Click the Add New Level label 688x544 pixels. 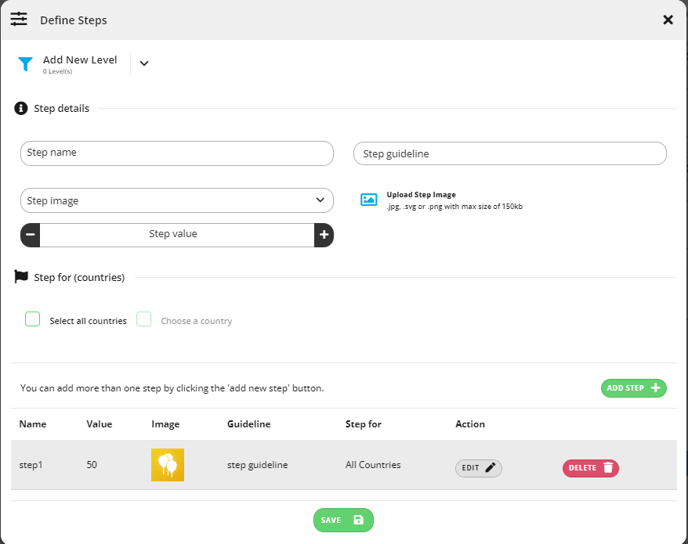(80, 60)
